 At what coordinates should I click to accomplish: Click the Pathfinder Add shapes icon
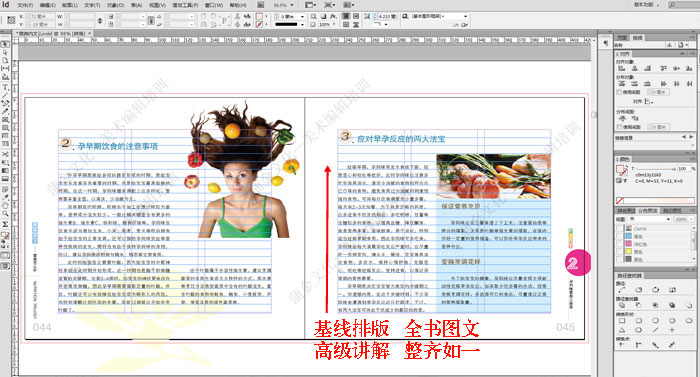(x=621, y=305)
